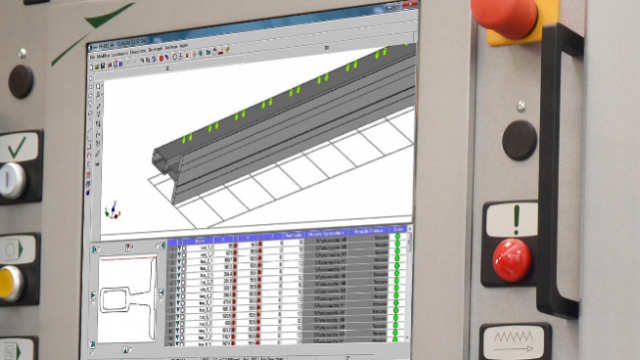Click the red marker beside row 3 Y value
Image resolution: width=640 pixels, height=360 pixels.
coord(260,258)
